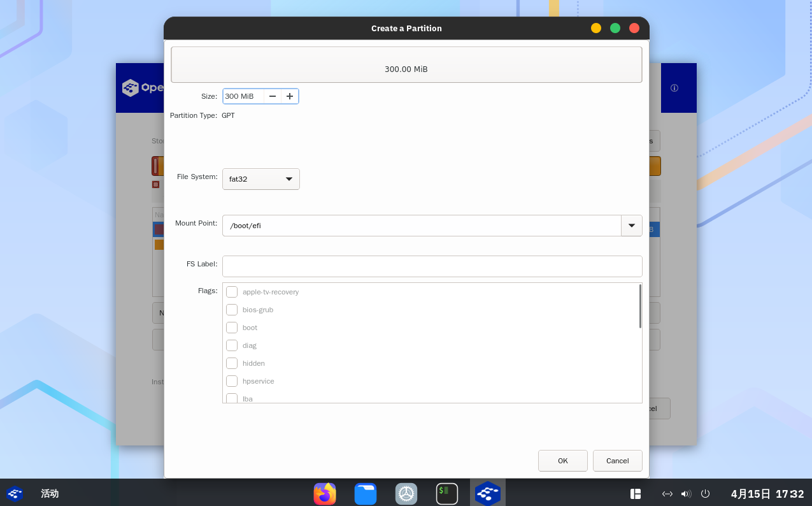This screenshot has height=506, width=812.
Task: Minimize the Create a Partition window
Action: point(596,28)
